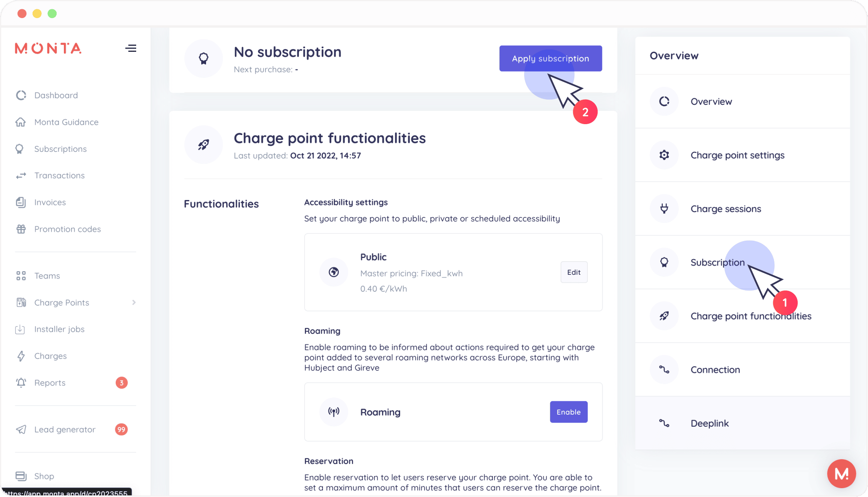The width and height of the screenshot is (868, 497).
Task: Click the Public accessibility globe icon
Action: coord(334,272)
